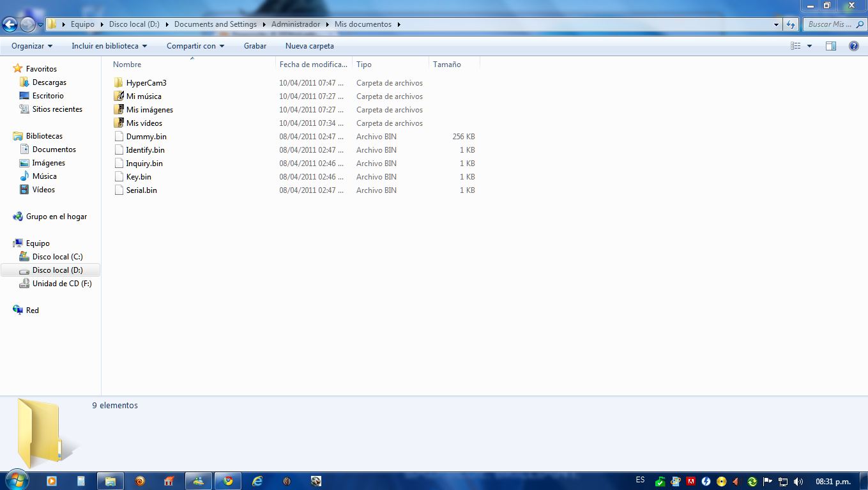Open the Organizar menu
The height and width of the screenshot is (490, 868).
[32, 46]
